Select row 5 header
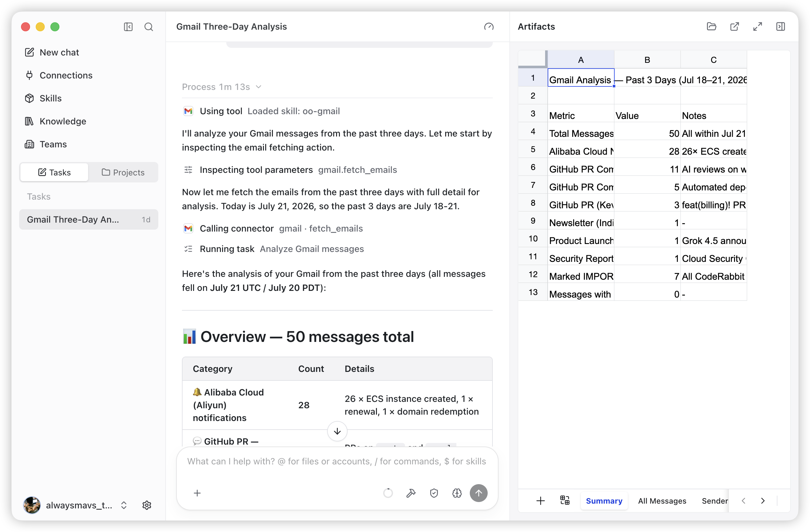 click(x=533, y=149)
